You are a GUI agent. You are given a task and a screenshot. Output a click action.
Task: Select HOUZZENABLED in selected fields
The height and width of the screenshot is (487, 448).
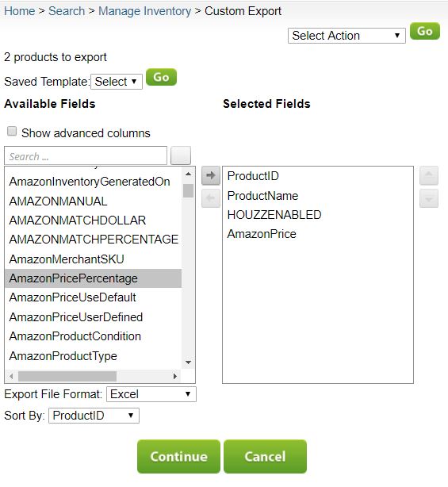point(274,215)
